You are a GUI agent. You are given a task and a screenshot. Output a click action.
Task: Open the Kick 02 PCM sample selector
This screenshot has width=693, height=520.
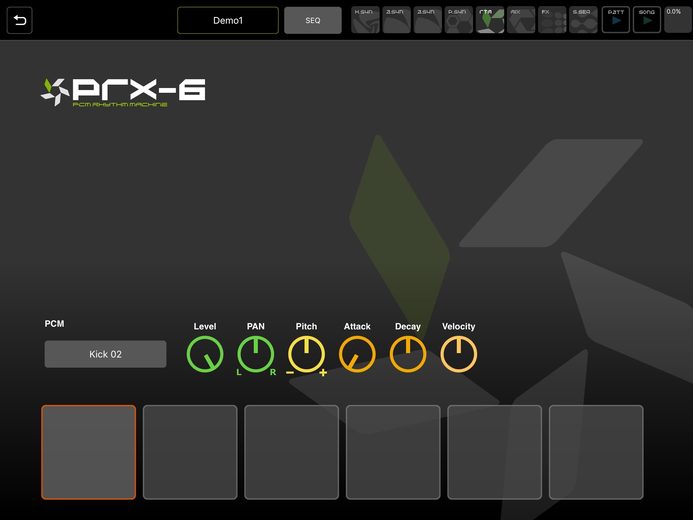(105, 354)
